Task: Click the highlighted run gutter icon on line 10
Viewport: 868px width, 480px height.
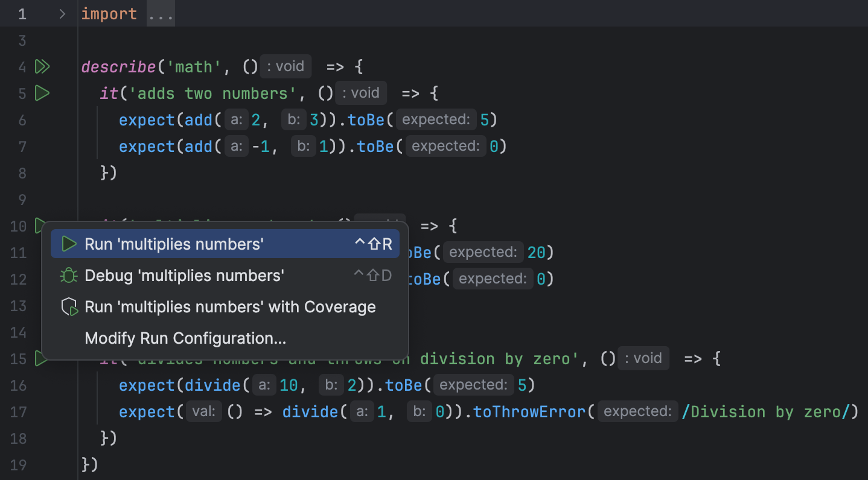Action: click(39, 226)
